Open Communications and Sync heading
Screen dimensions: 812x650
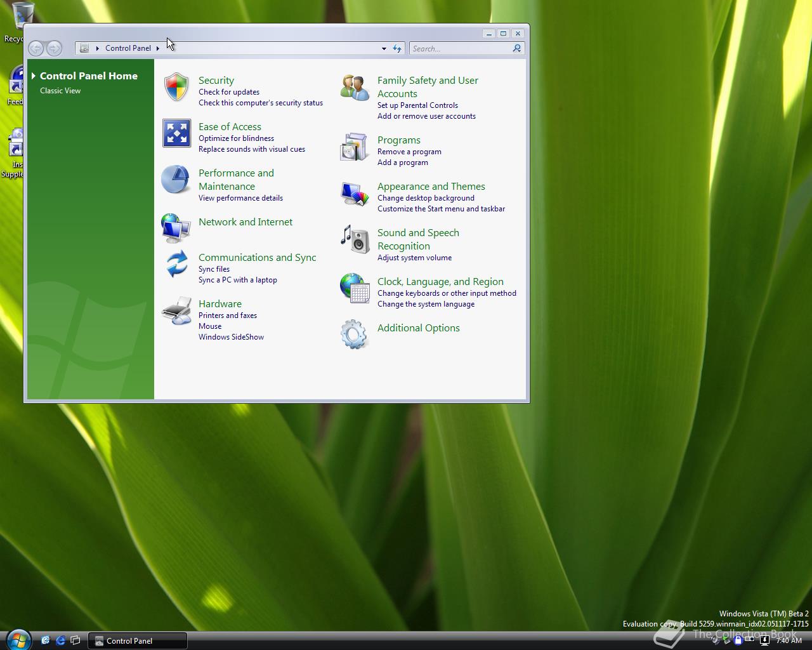[257, 258]
